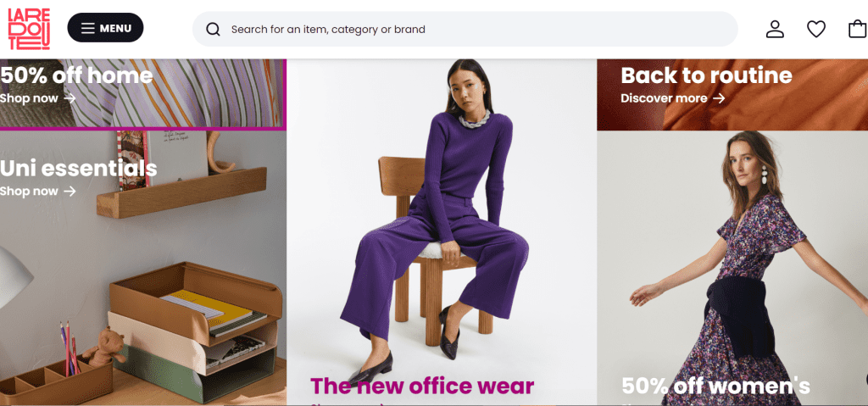Click Shop now under 50% off home
The width and height of the screenshot is (868, 406).
pos(29,98)
